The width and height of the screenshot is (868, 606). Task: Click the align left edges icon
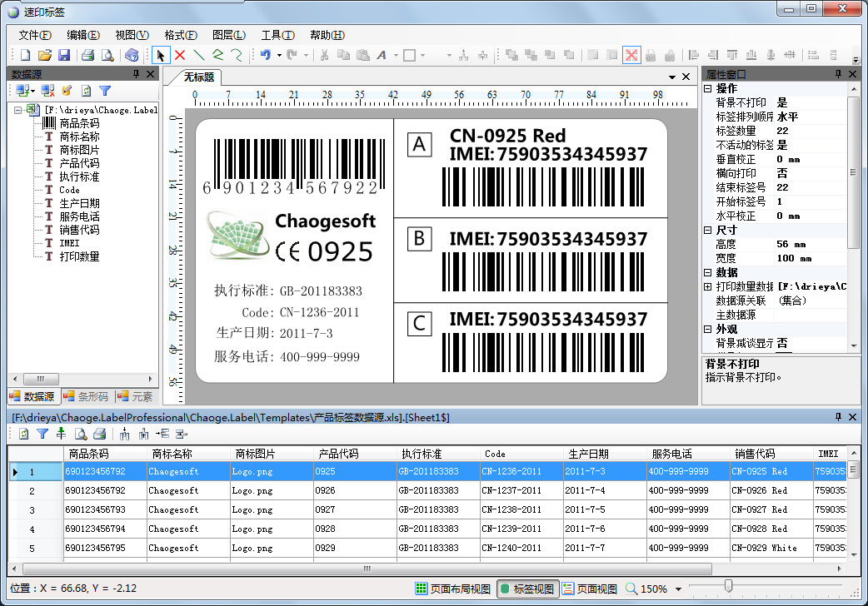tap(693, 56)
